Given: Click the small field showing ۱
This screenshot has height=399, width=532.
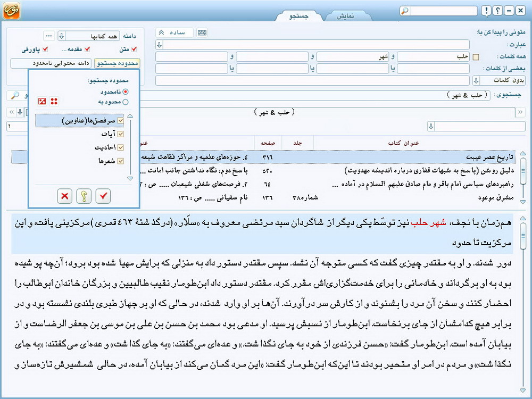Looking at the screenshot, I should click(x=17, y=126).
